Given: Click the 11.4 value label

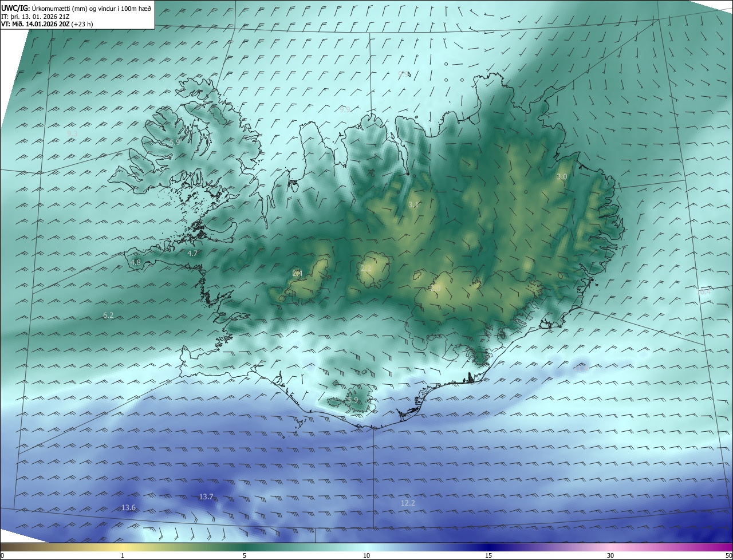Looking at the screenshot, I should 581,369.
